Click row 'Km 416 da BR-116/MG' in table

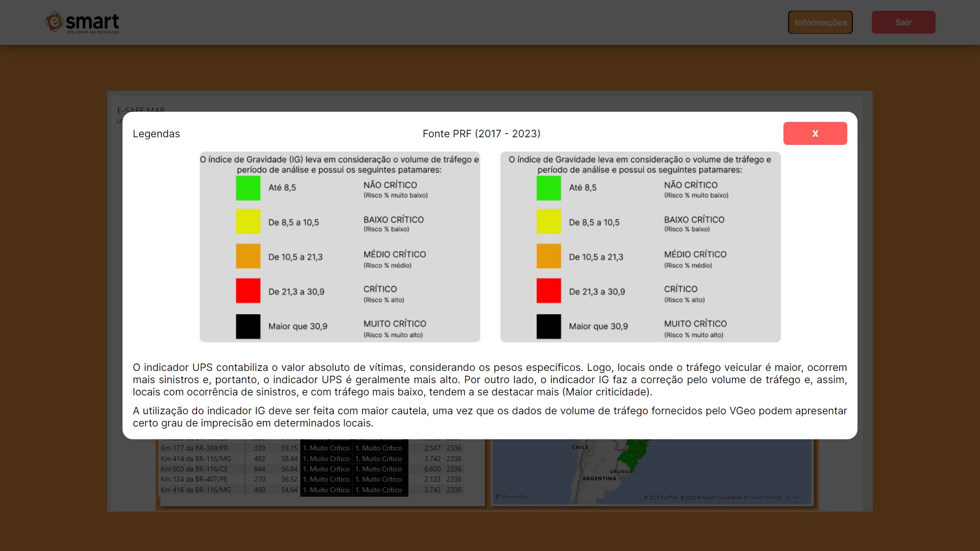tap(311, 490)
